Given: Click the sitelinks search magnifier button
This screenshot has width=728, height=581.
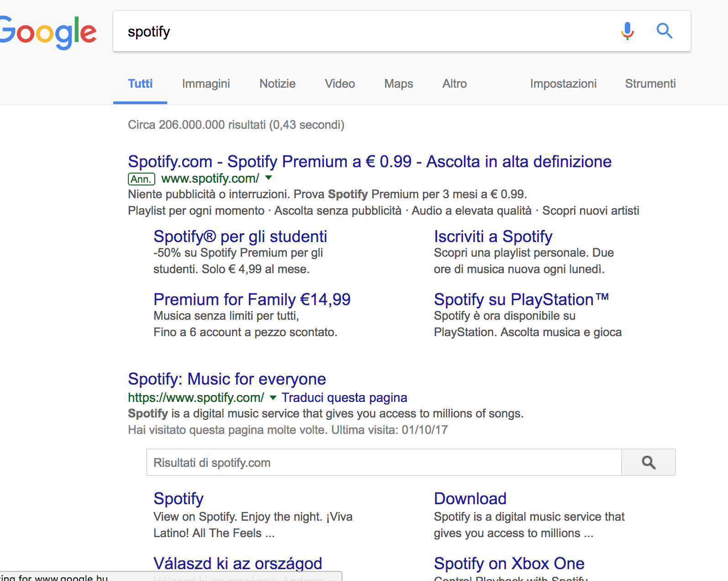Looking at the screenshot, I should click(648, 462).
